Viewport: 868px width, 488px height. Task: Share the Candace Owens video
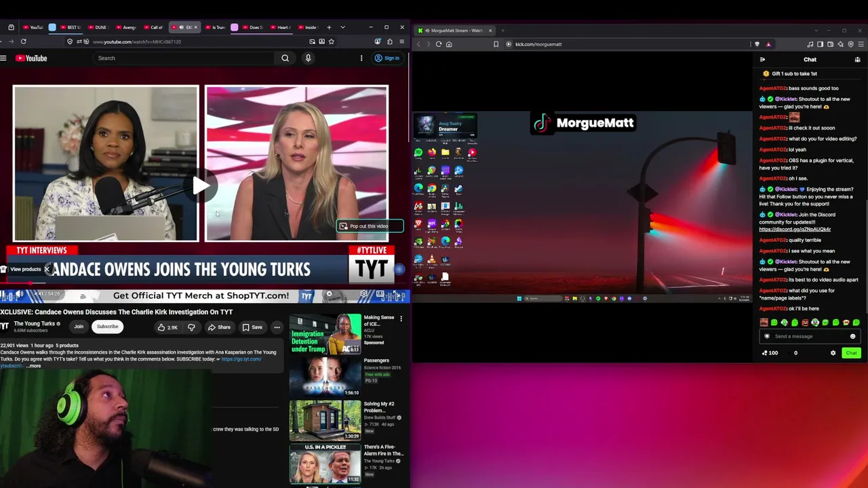point(219,328)
